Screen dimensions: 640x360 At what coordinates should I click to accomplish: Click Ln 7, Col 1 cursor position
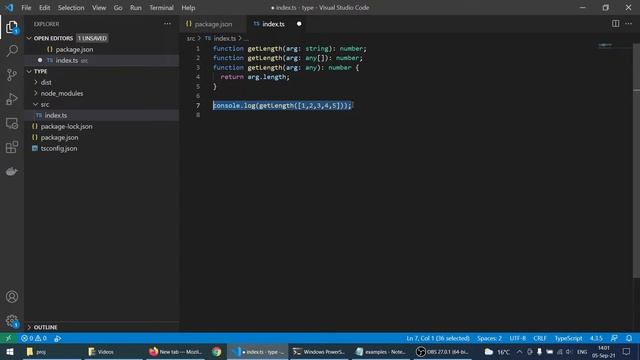(x=438, y=338)
